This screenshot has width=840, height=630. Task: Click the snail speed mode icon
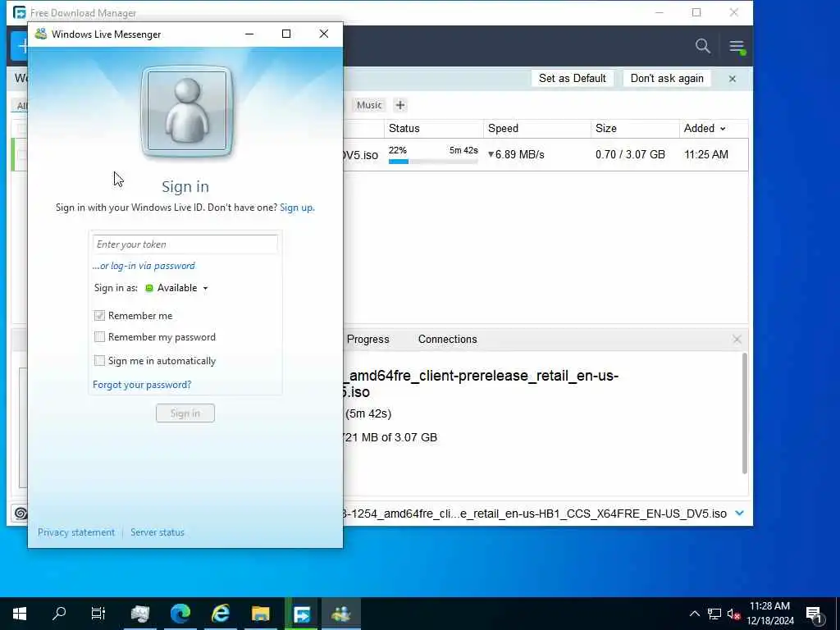(x=21, y=514)
